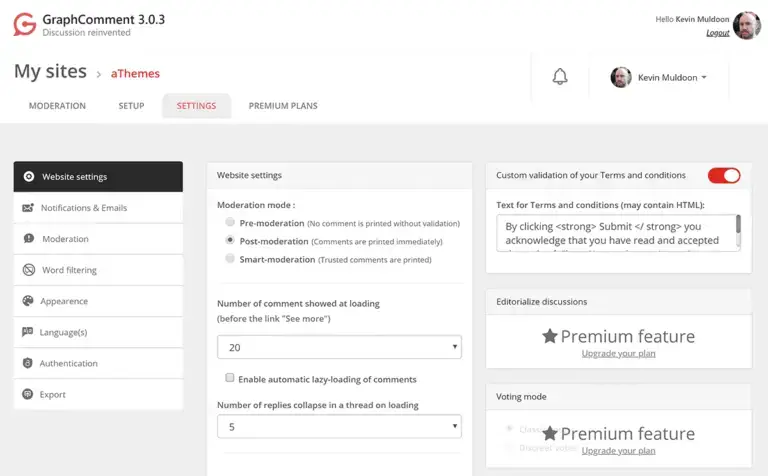Click the Logout link
This screenshot has height=476, width=768.
[718, 33]
